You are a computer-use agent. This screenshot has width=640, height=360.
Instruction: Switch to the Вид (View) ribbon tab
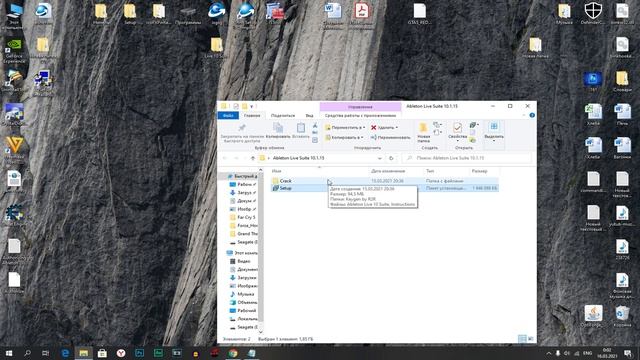coord(309,116)
